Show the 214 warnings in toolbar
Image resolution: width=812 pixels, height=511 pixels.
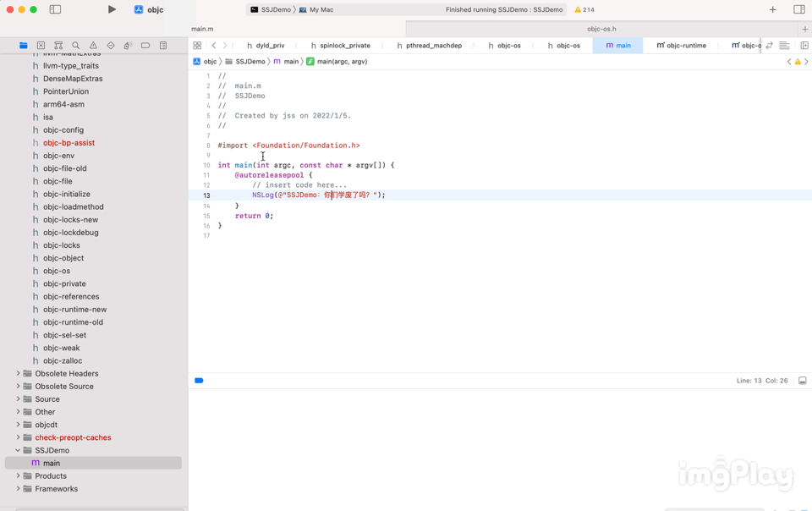584,9
